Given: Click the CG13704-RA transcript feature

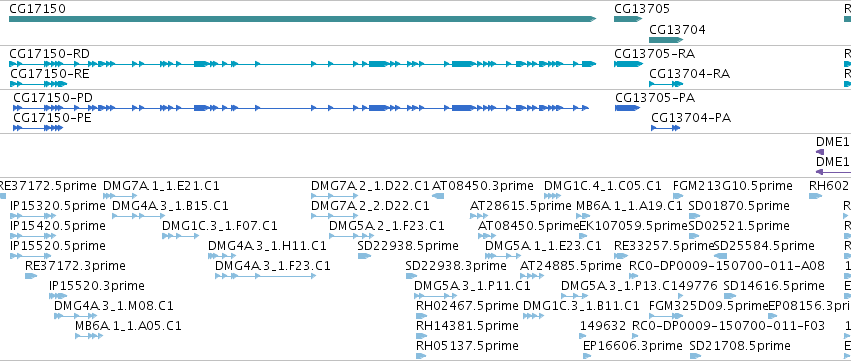Looking at the screenshot, I should click(666, 84).
